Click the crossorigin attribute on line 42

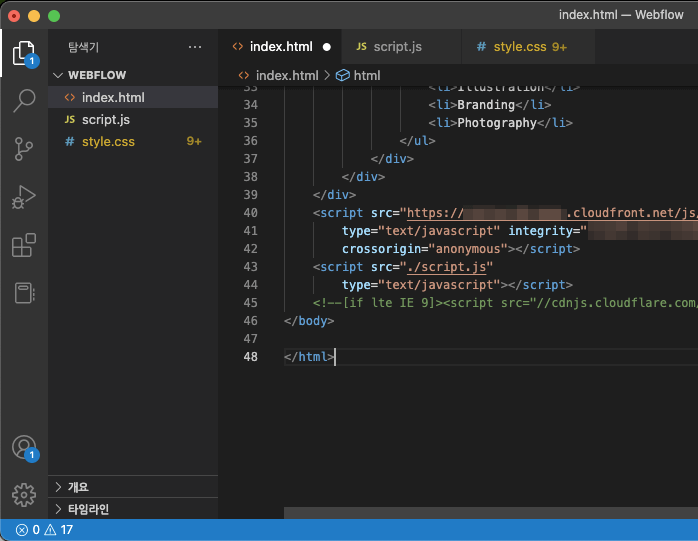(381, 249)
